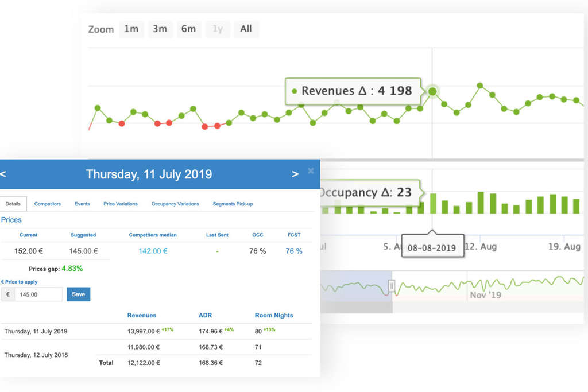Select the highlighted Revenues data point

[x=432, y=91]
